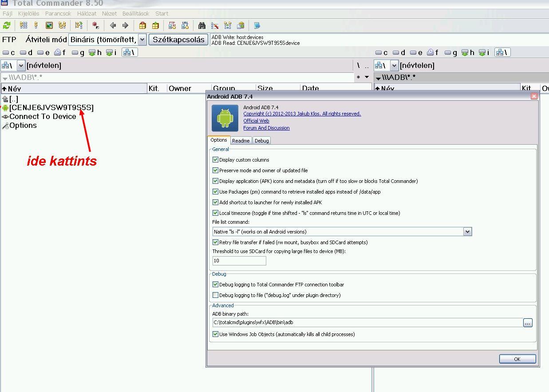
Task: Go back with the left arrow icon
Action: pos(113,25)
